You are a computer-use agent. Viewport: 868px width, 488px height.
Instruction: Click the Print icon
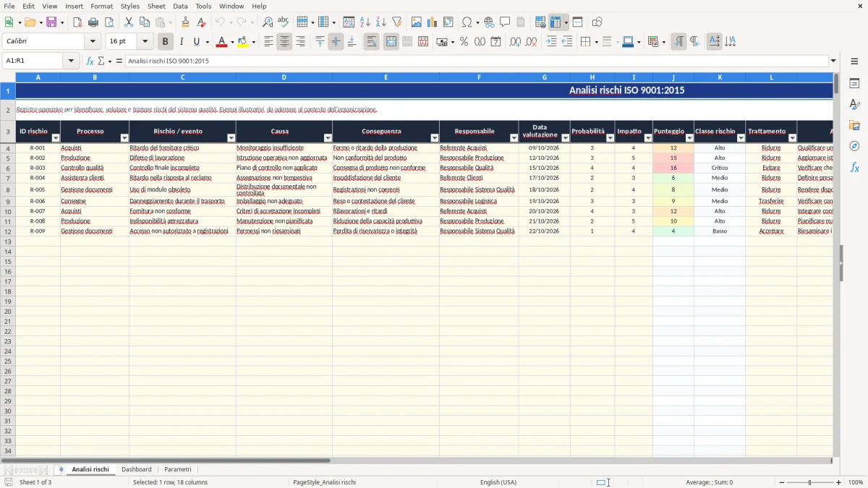(x=93, y=22)
